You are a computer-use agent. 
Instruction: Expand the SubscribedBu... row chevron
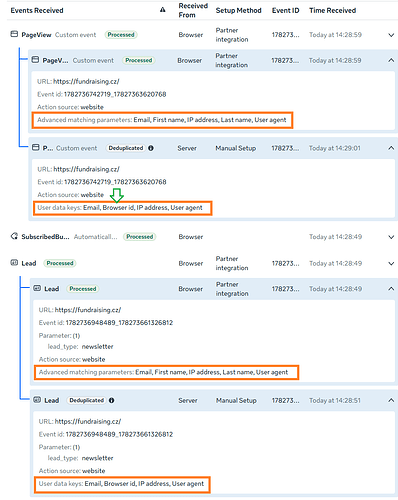(x=391, y=237)
